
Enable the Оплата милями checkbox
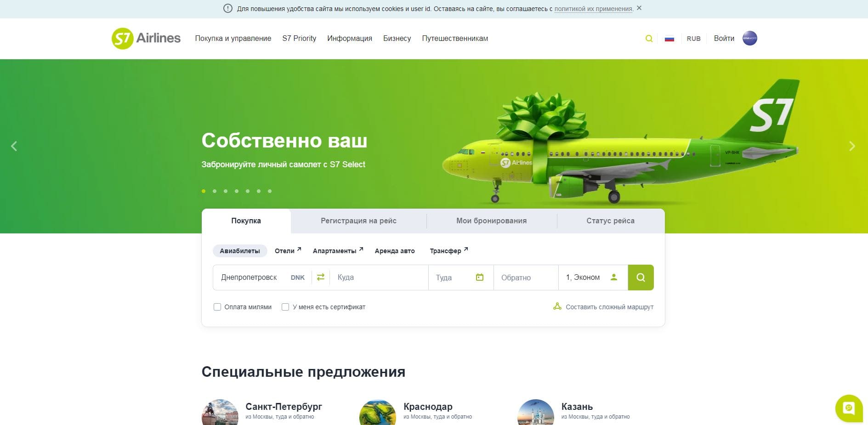click(x=217, y=307)
